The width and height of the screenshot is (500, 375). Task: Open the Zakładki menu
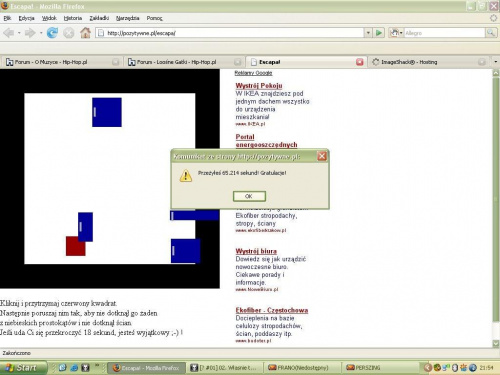(99, 18)
